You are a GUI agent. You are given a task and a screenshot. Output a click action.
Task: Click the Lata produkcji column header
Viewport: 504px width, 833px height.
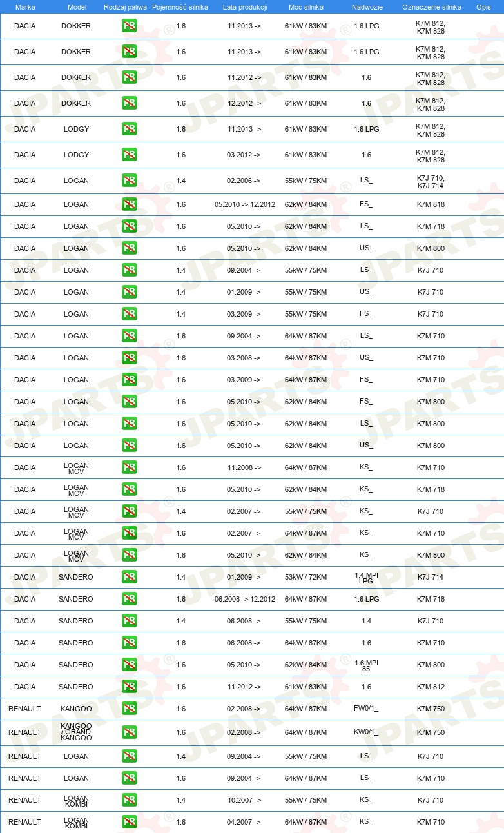pos(245,7)
